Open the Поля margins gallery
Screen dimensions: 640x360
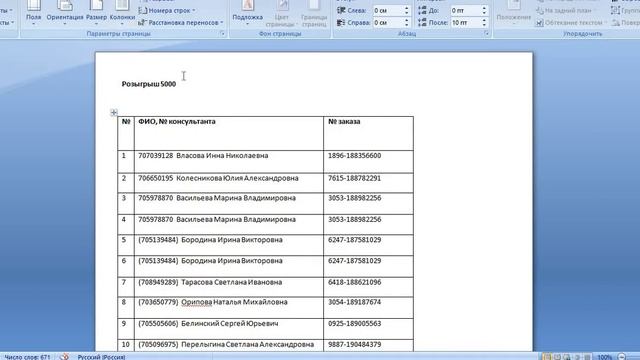(33, 12)
